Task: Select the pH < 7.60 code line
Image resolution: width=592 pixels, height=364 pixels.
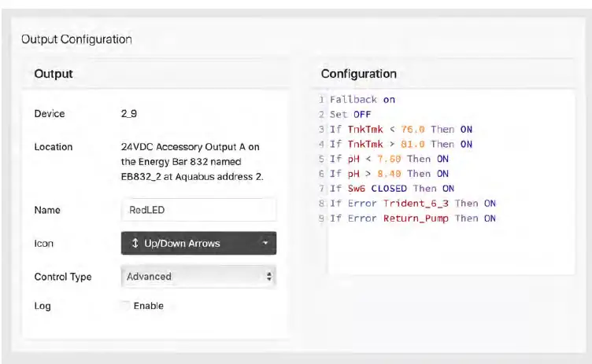Action: (x=389, y=159)
